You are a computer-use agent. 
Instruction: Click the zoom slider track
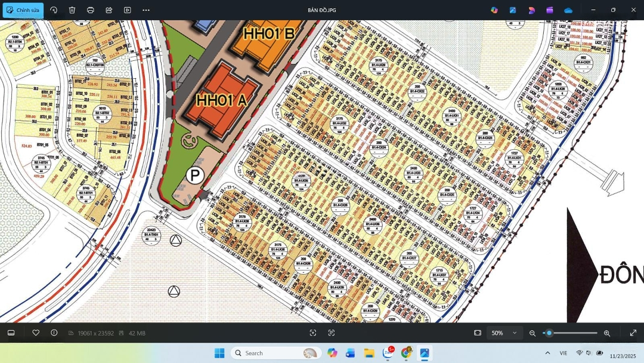point(572,333)
